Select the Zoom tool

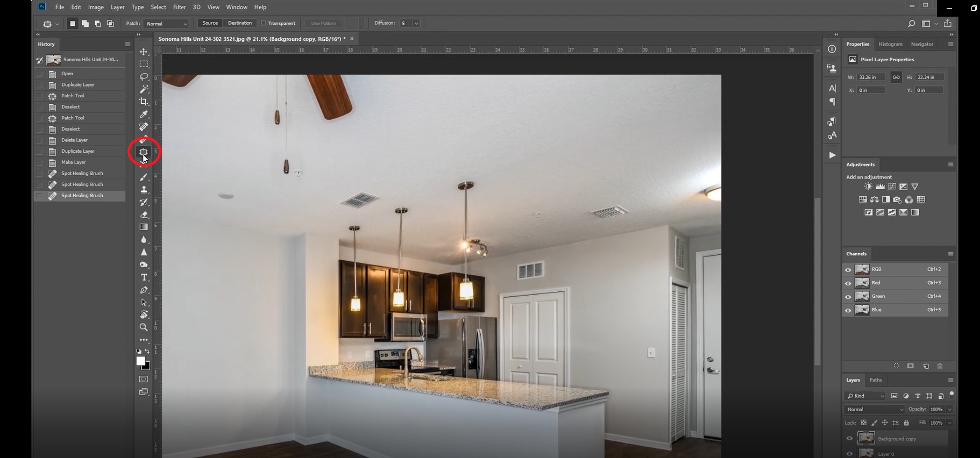[x=144, y=327]
